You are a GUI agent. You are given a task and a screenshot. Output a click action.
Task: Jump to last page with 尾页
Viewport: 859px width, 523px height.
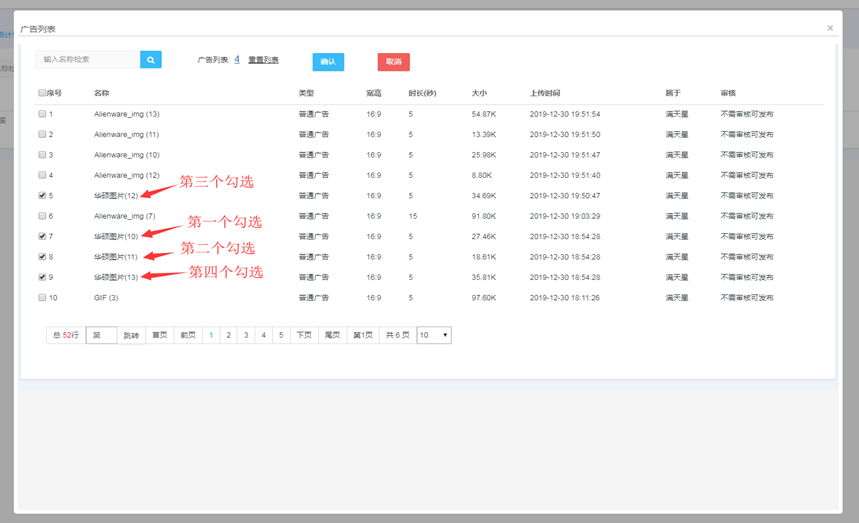tap(333, 336)
